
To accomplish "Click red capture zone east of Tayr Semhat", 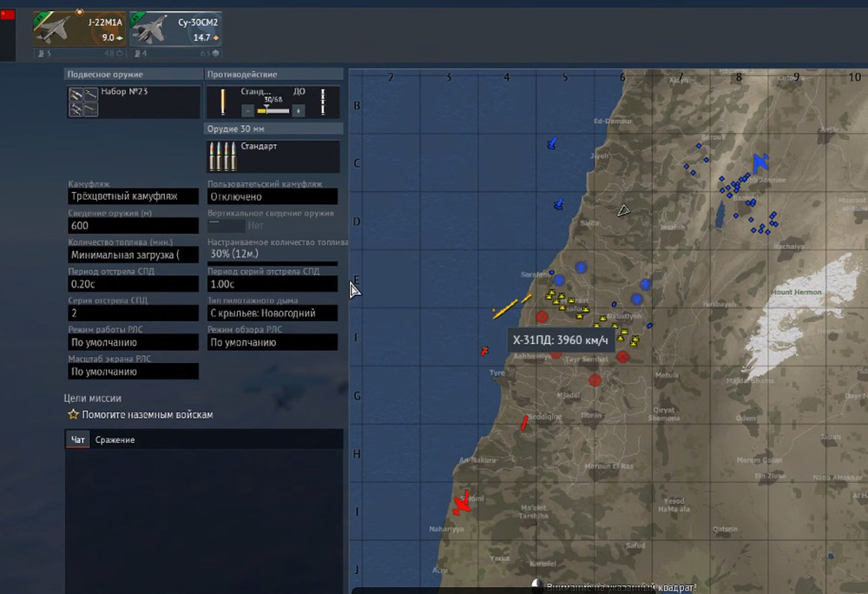I will point(622,357).
